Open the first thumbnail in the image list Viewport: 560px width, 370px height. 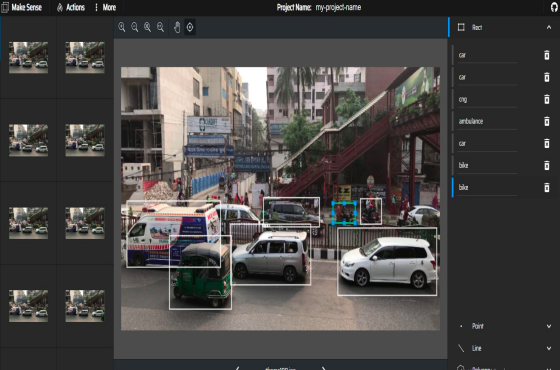tap(28, 58)
